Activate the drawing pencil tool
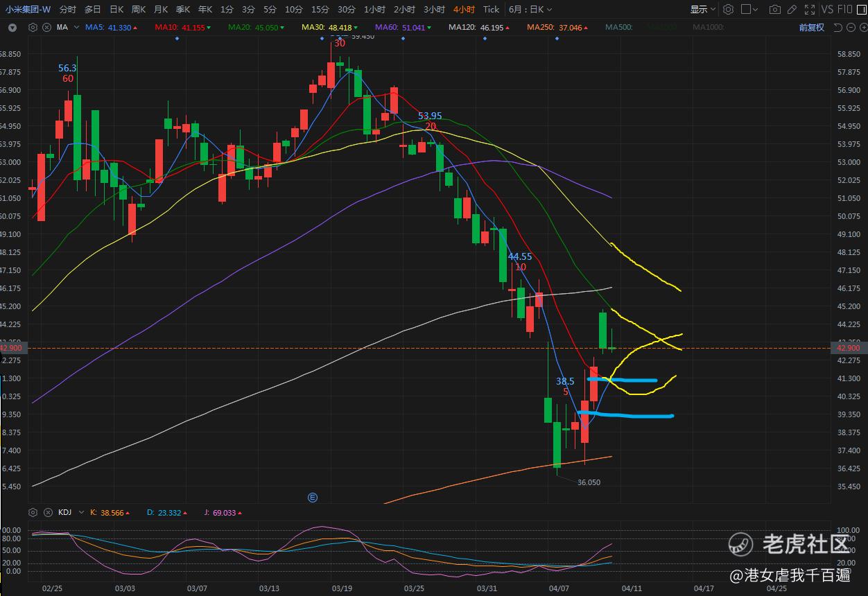This screenshot has height=596, width=868. click(x=792, y=9)
